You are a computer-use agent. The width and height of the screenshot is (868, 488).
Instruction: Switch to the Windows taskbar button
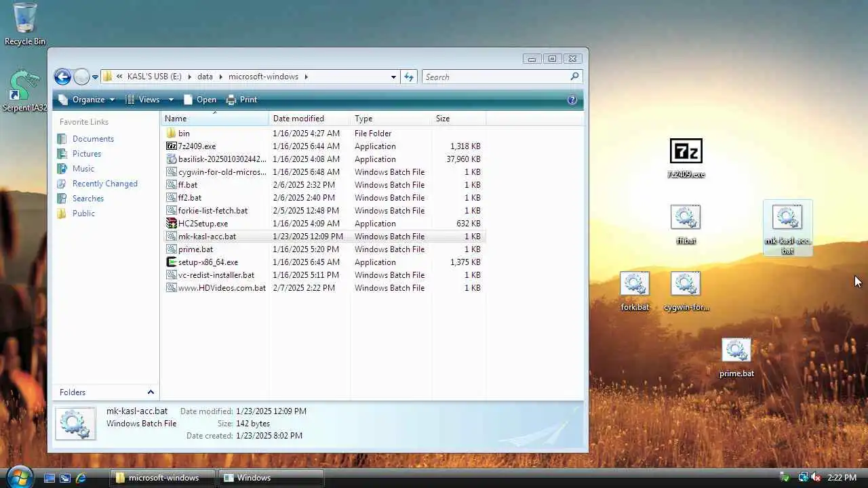271,478
